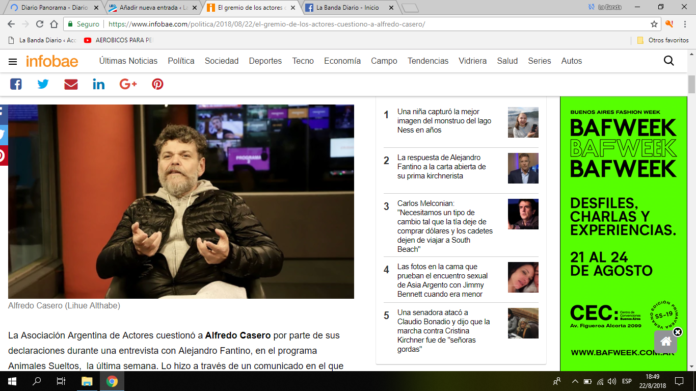696x391 pixels.
Task: Open a new browser tab
Action: 410,8
